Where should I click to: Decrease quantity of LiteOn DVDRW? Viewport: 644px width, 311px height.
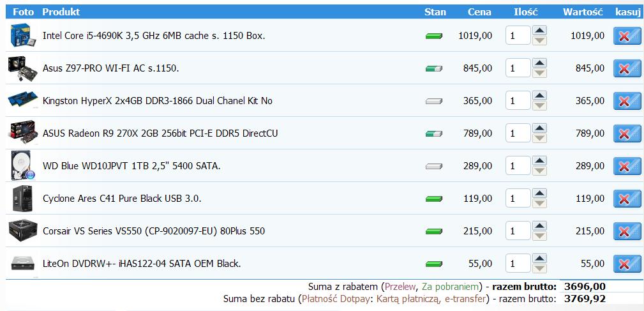(x=539, y=268)
